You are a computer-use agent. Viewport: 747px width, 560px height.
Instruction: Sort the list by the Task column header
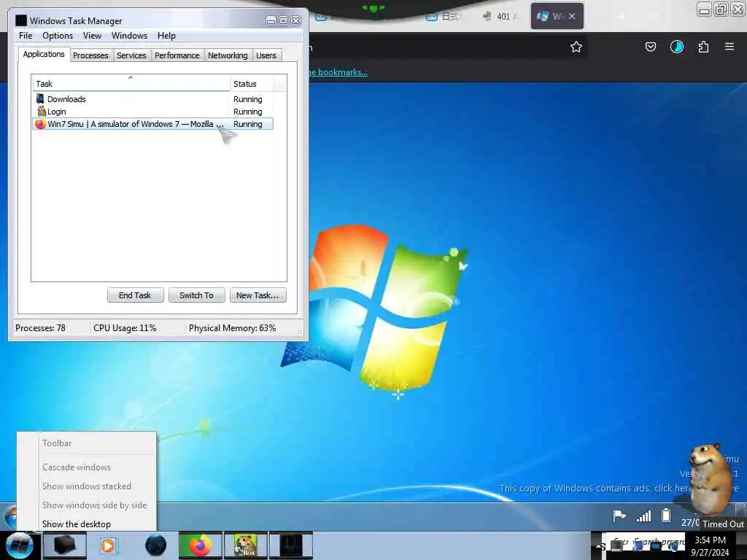pos(131,84)
